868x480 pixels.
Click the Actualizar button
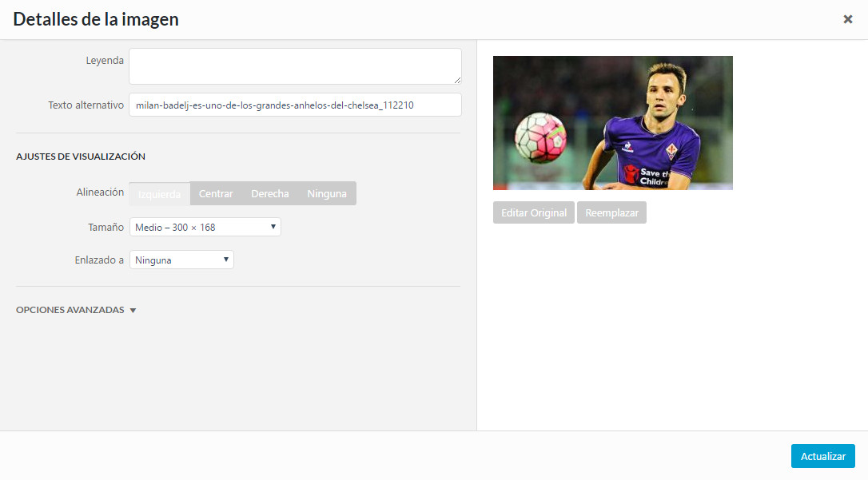tap(822, 455)
